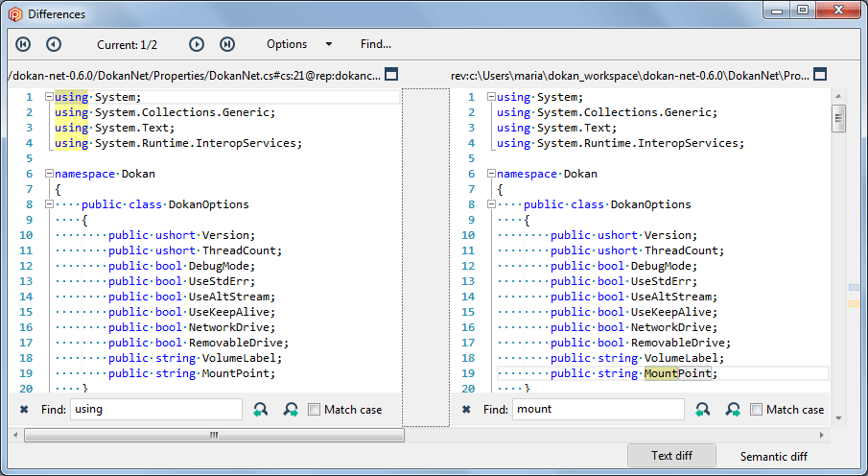868x476 pixels.
Task: Click 'DebugMode' on left line 12
Action: [219, 266]
